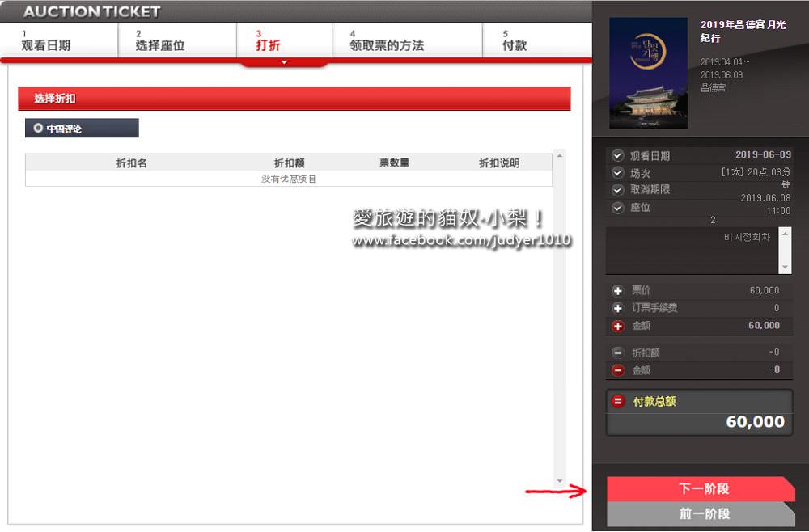Click the checkmark icon beside 座位
809x532 pixels.
click(x=618, y=208)
